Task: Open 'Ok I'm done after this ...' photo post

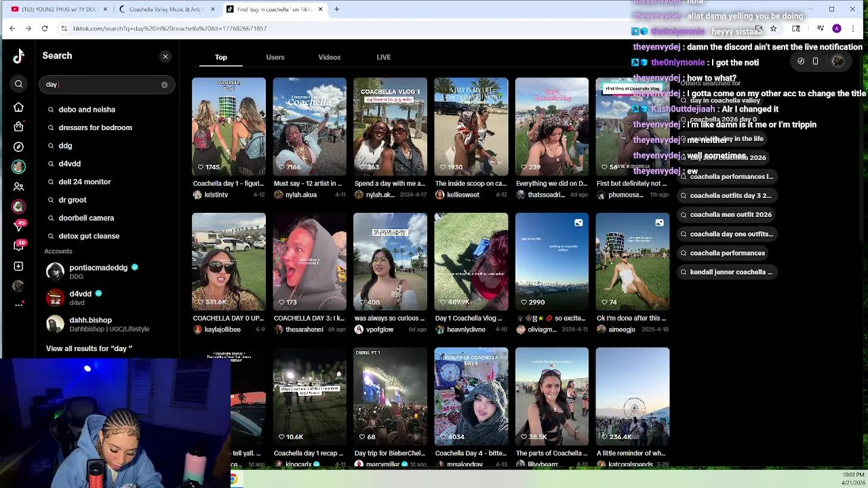Action: 632,262
